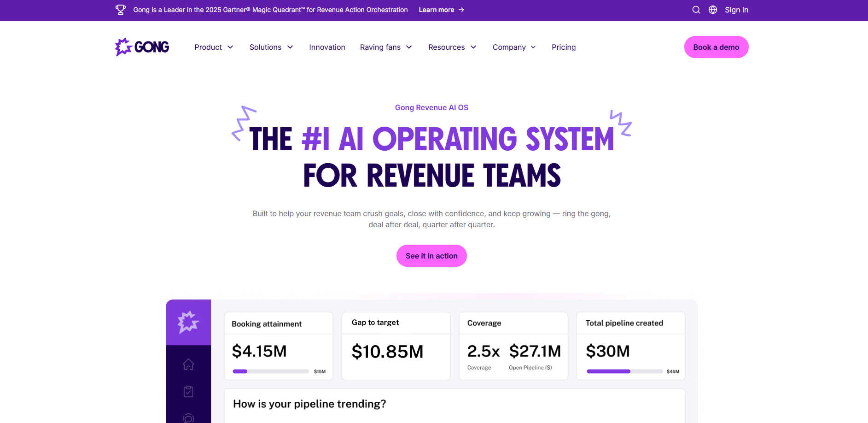Screen dimensions: 868x423
Task: Go to the Innovation page
Action: coord(327,47)
